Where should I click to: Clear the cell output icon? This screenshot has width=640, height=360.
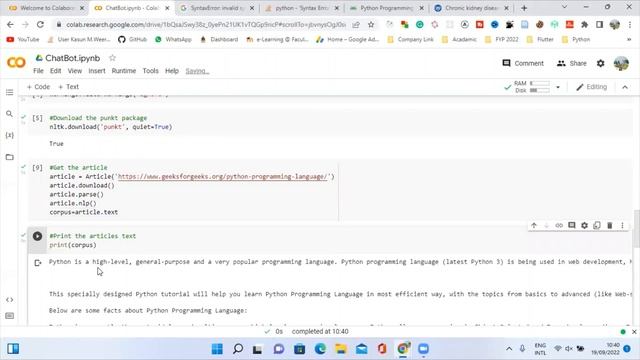[38, 263]
